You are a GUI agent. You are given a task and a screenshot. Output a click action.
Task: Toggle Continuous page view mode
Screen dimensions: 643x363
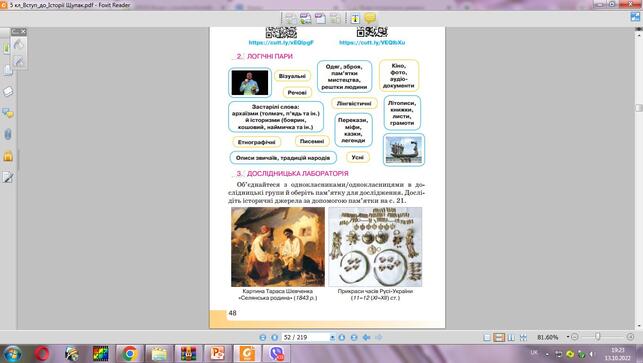499,337
